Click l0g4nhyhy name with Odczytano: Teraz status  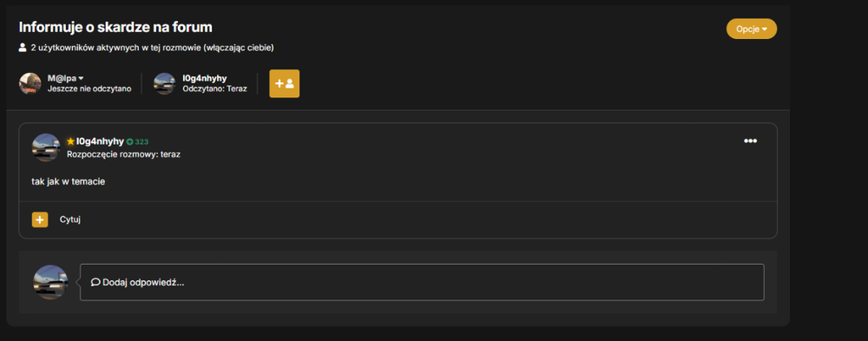[204, 78]
